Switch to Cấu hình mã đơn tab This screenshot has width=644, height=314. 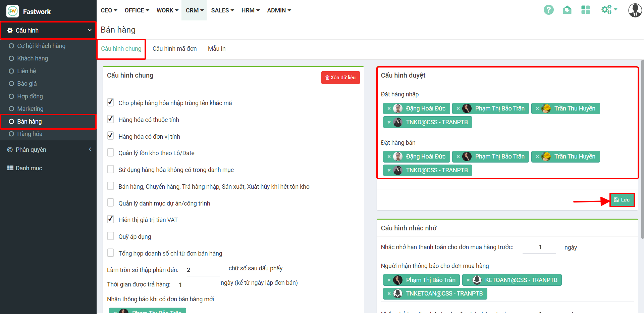click(174, 49)
